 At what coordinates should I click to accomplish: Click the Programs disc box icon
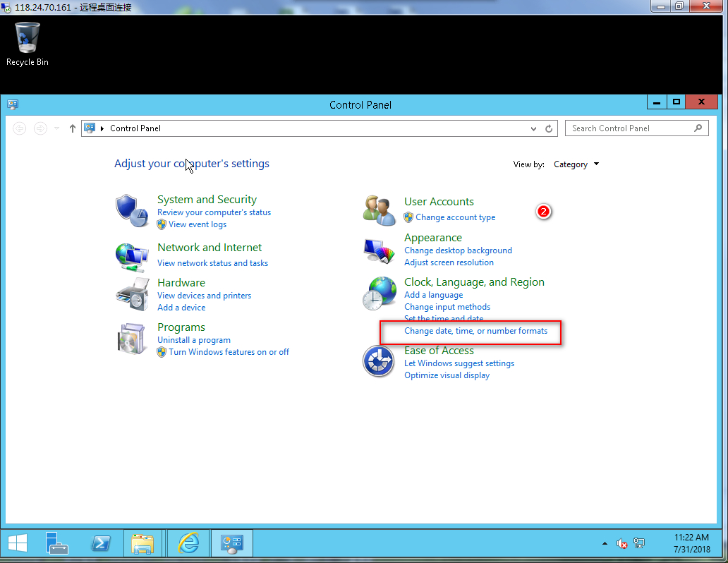tap(132, 339)
